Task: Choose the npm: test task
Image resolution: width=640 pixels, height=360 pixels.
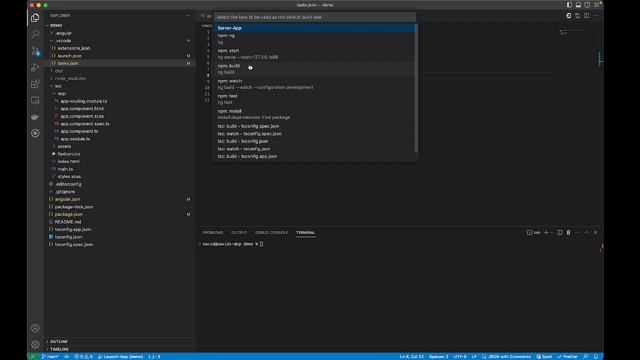Action: (x=314, y=99)
